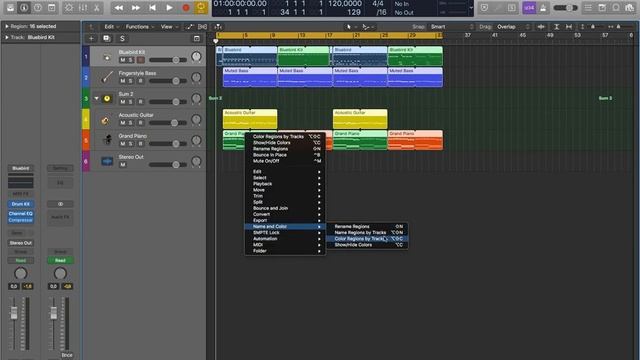
Task: Toggle the purple count-in button
Action: click(x=529, y=8)
